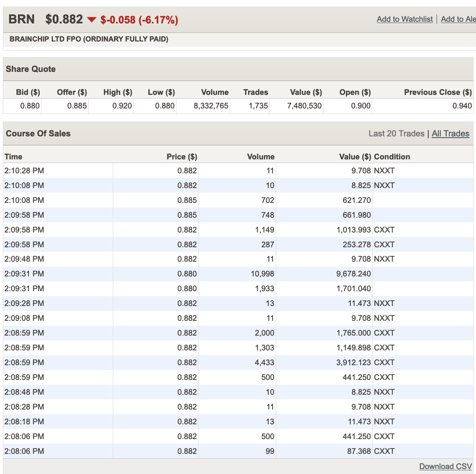Show All Trades in Course Of Sales
Viewport: 476px width, 474px height.
pyautogui.click(x=450, y=133)
